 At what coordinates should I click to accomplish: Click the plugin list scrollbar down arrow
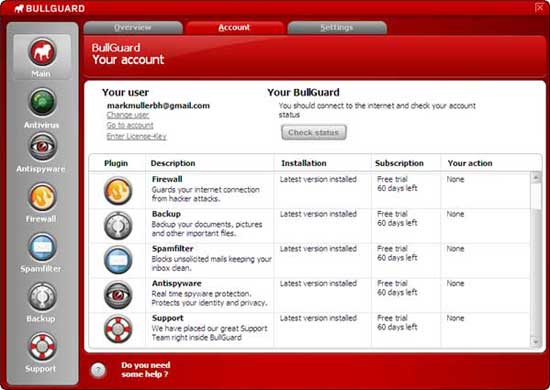point(536,342)
